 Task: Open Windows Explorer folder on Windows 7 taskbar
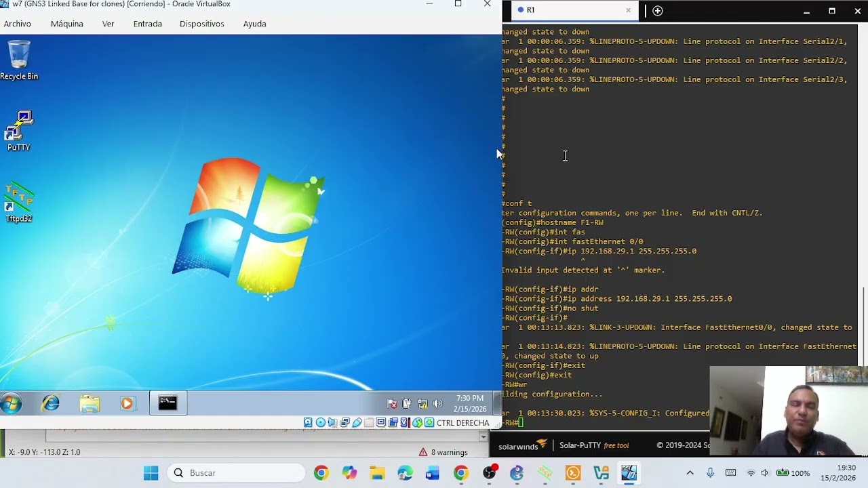(90, 403)
